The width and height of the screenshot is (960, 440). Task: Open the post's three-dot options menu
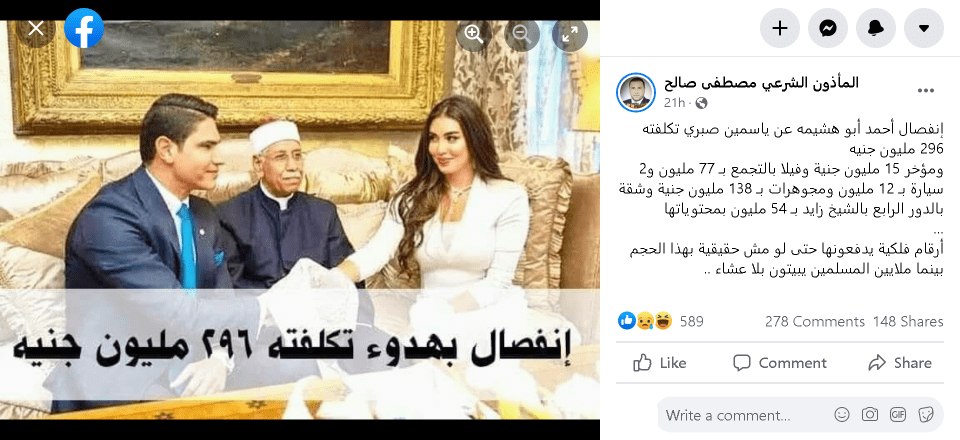[x=926, y=91]
